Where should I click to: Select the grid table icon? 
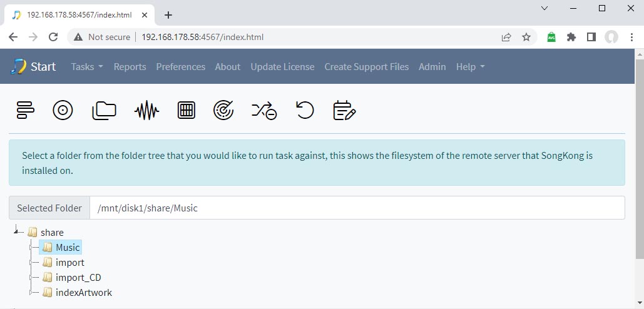187,110
